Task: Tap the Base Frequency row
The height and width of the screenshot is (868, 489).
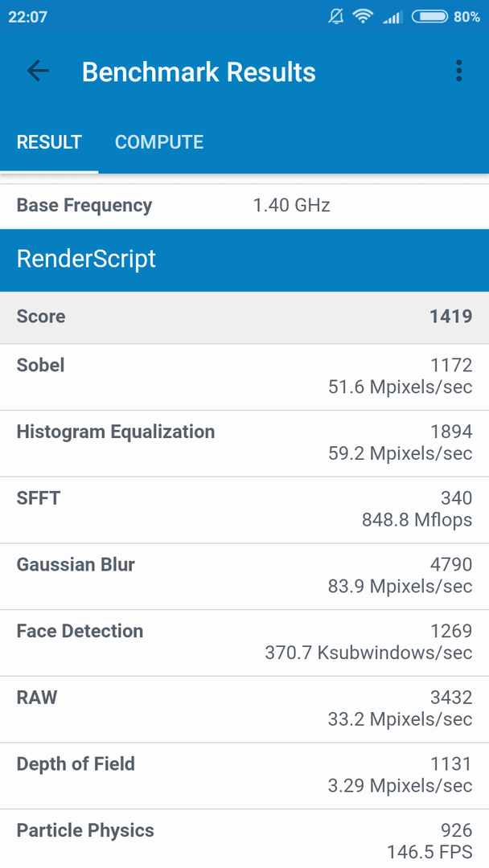Action: [244, 206]
